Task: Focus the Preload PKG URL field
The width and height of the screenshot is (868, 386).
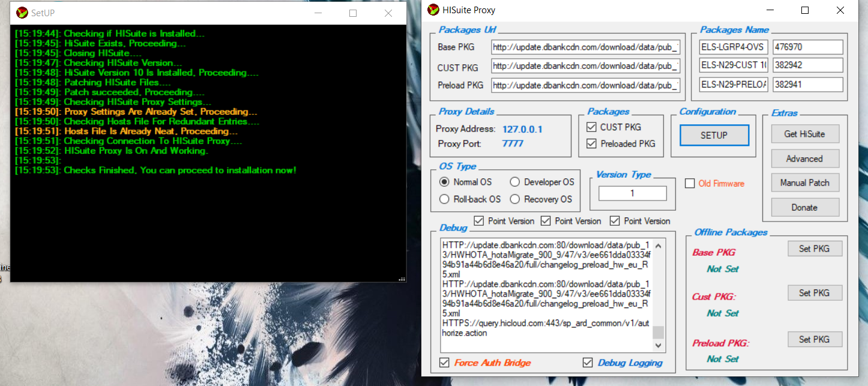Action: click(x=586, y=85)
